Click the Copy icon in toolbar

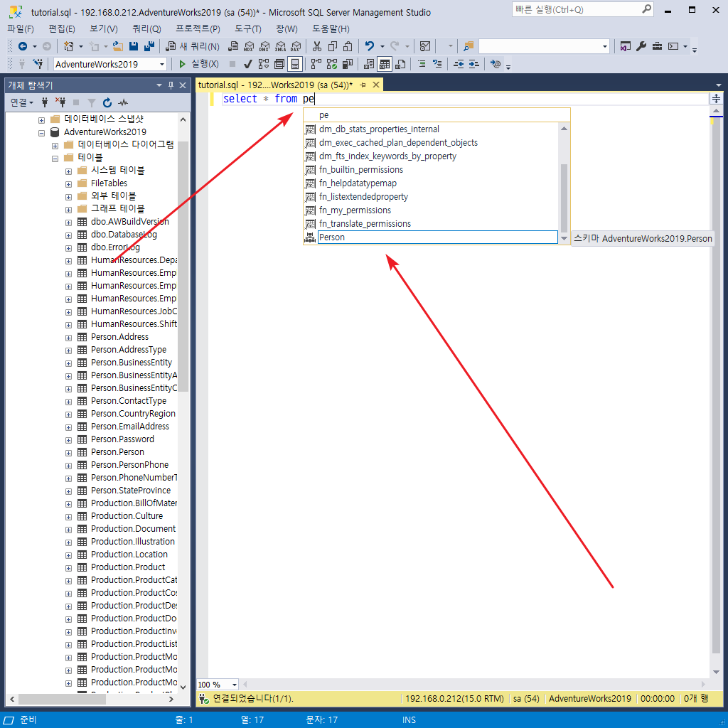(x=333, y=46)
